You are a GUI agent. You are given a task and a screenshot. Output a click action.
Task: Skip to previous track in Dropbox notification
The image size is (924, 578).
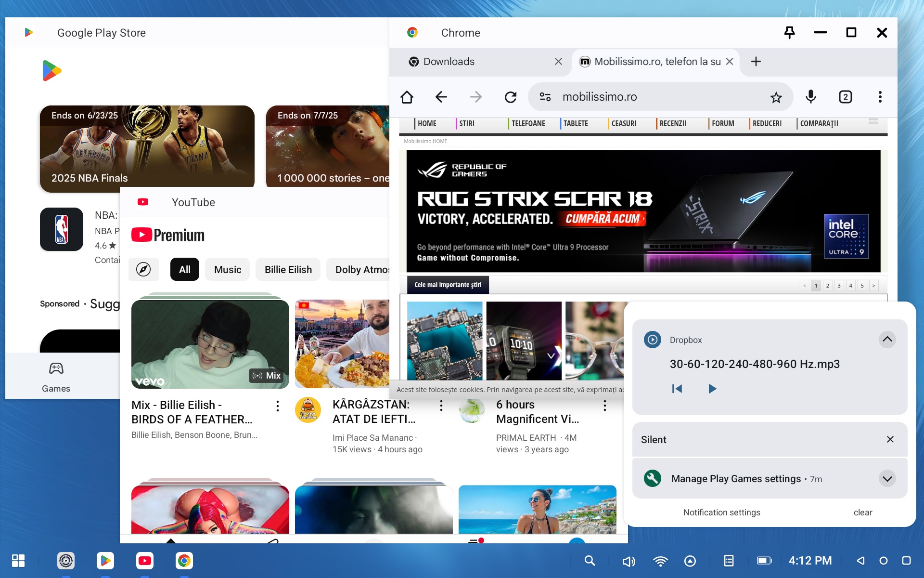click(x=677, y=389)
